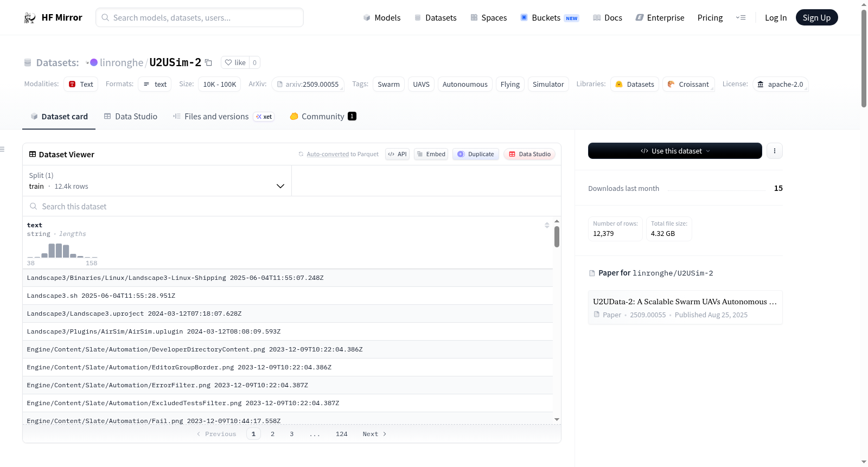The height and width of the screenshot is (467, 868).
Task: Go to page 3 of the dataset
Action: pyautogui.click(x=291, y=434)
